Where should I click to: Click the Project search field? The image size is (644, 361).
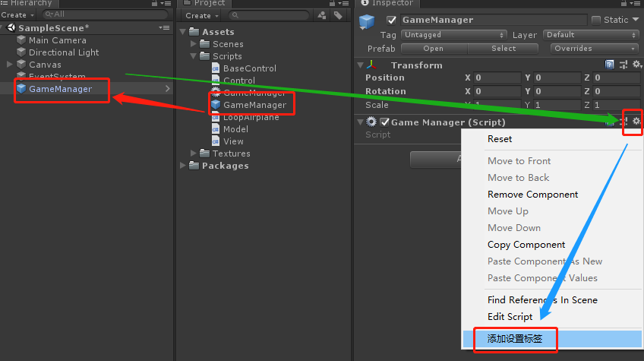pyautogui.click(x=269, y=15)
